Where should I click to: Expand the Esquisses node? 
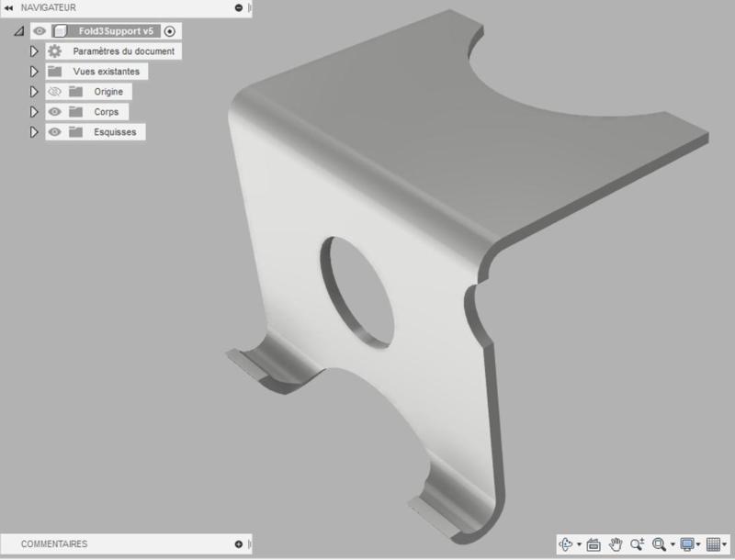[x=34, y=131]
